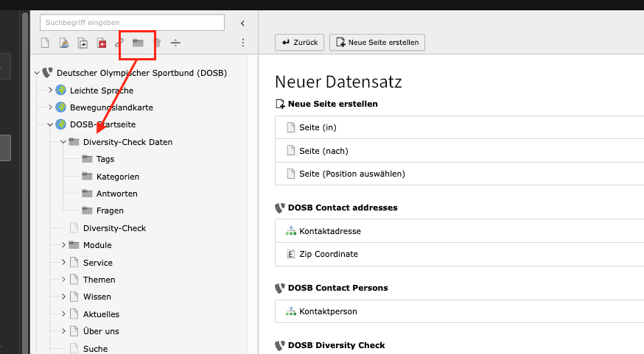
Task: Select the folder page type icon
Action: [x=138, y=43]
